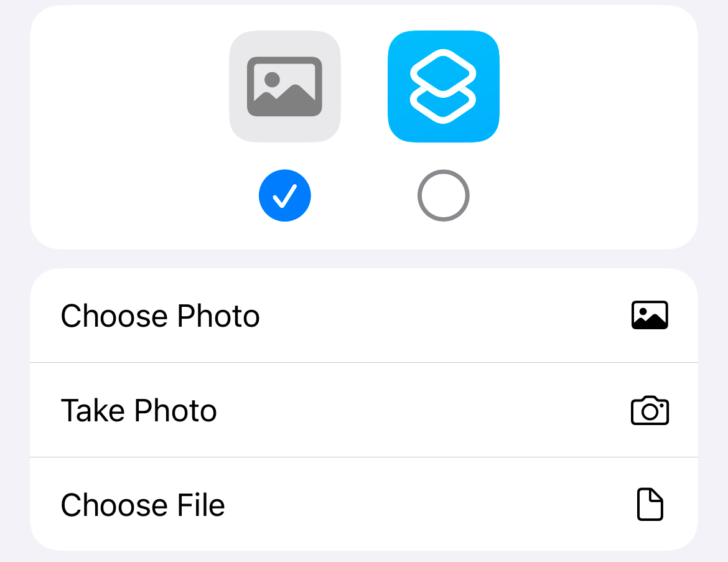Click the "Take Photo" text label
728x562 pixels.
(x=139, y=411)
